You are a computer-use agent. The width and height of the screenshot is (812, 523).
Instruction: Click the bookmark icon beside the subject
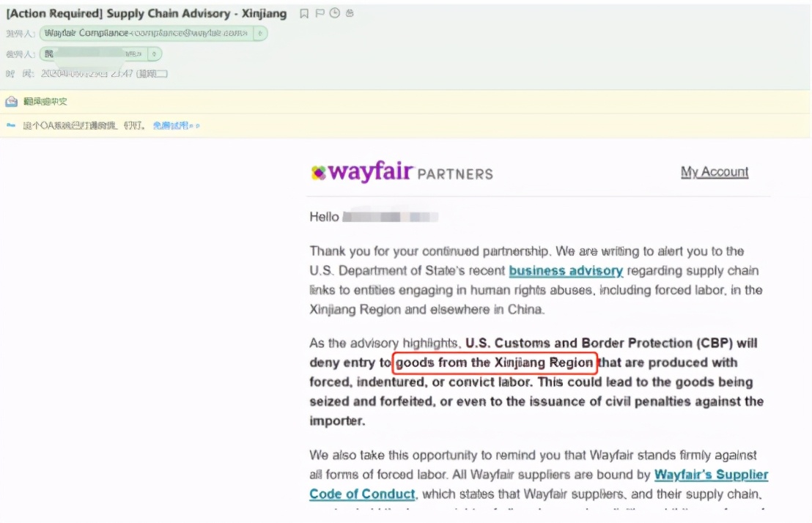[304, 14]
